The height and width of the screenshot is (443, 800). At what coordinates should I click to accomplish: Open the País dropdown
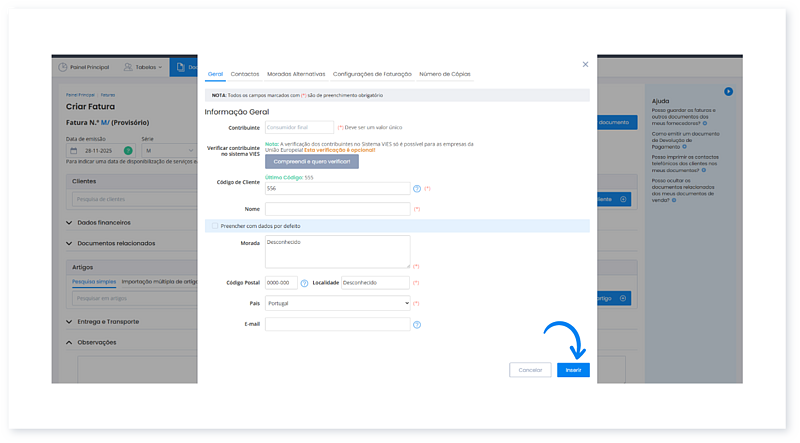tap(337, 302)
